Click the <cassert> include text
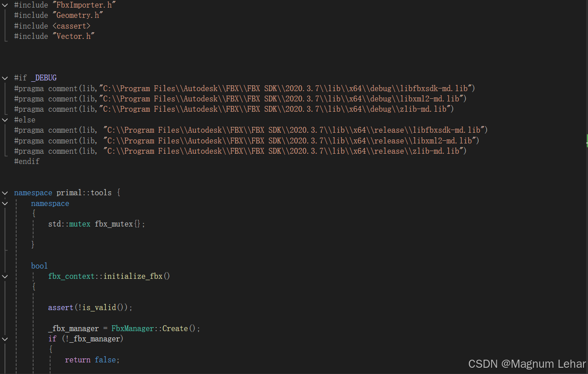 71,26
